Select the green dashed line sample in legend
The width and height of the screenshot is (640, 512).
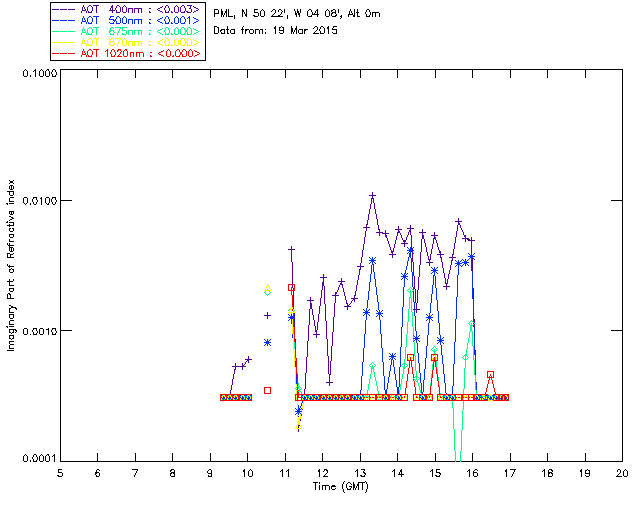click(64, 31)
